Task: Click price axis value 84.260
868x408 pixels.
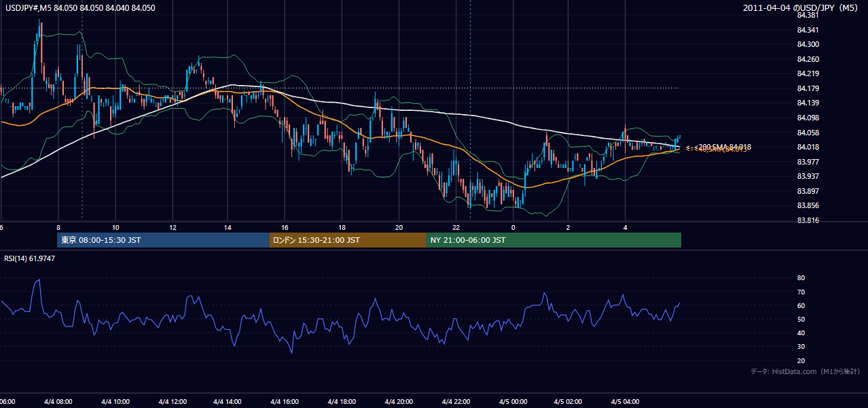Action: 807,59
